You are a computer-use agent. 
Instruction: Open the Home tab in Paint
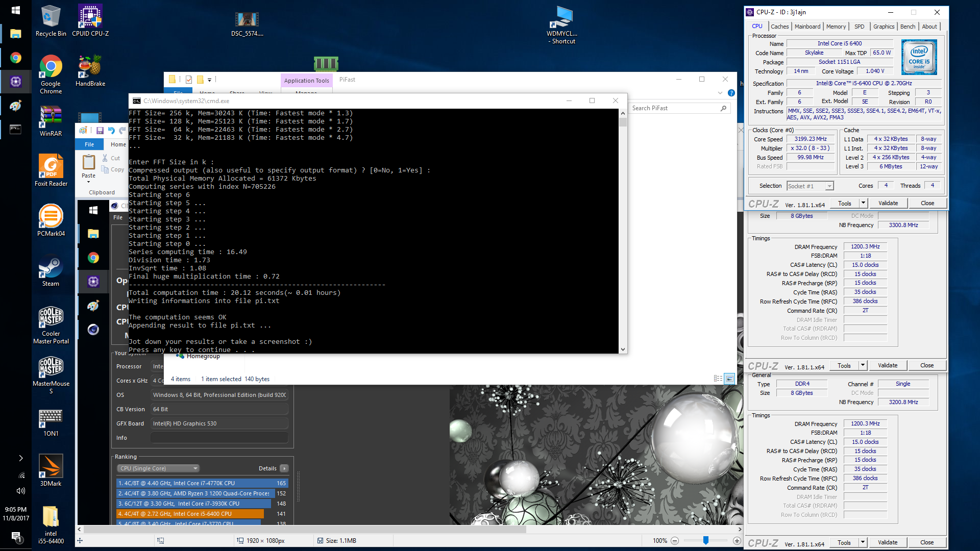tap(118, 144)
